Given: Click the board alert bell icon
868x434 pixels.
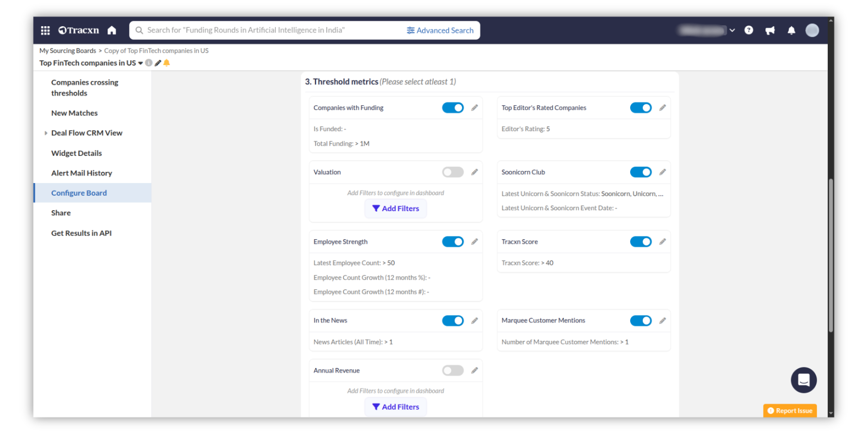Looking at the screenshot, I should click(x=167, y=63).
